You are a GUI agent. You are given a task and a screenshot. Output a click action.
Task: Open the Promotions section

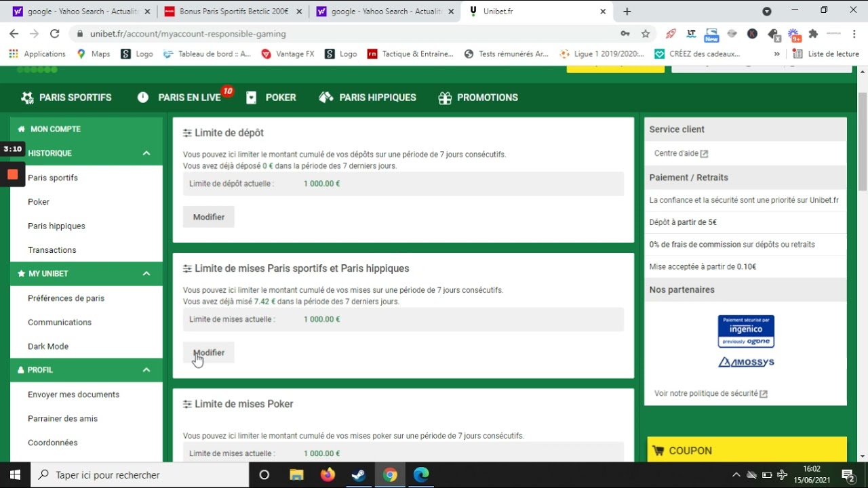coord(478,98)
